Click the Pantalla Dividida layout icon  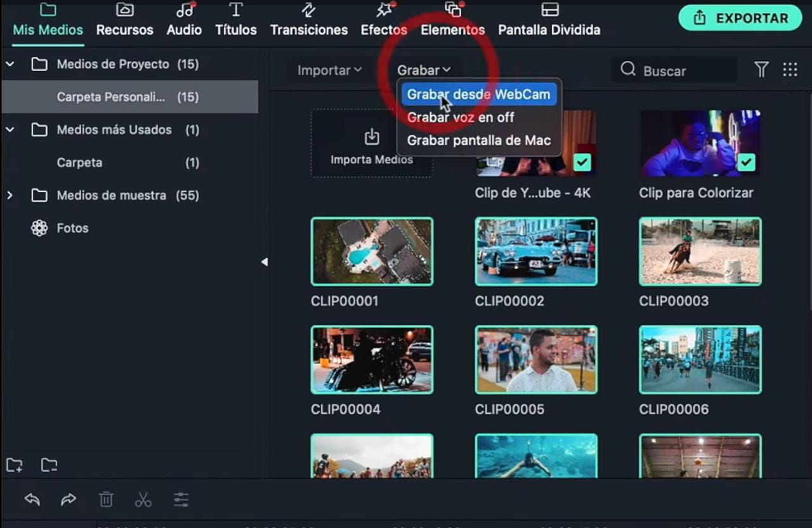[x=549, y=10]
